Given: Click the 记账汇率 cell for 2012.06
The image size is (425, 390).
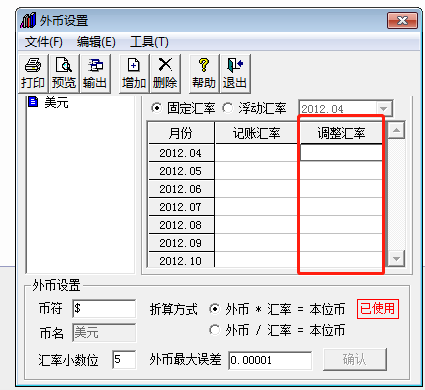Looking at the screenshot, I should pos(256,189).
